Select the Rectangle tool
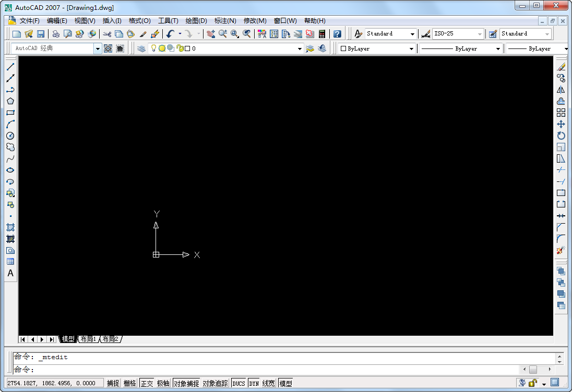 tap(10, 112)
